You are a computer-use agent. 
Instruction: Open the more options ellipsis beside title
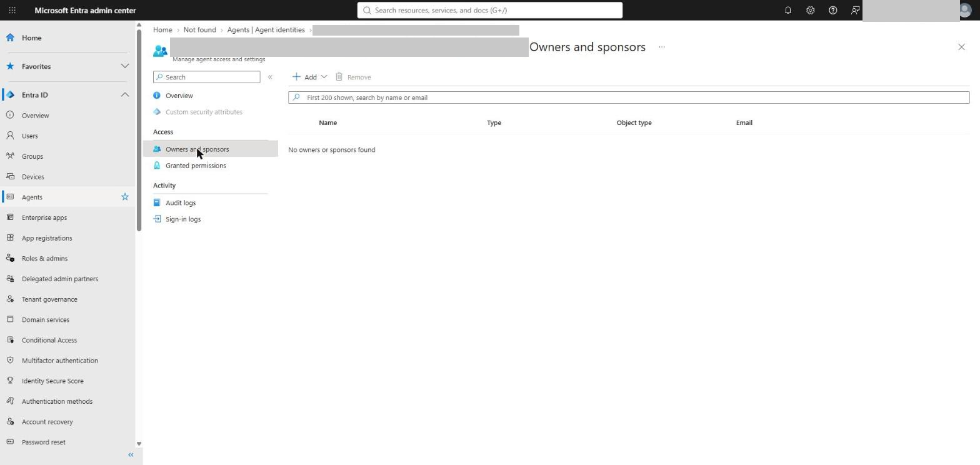click(x=662, y=47)
